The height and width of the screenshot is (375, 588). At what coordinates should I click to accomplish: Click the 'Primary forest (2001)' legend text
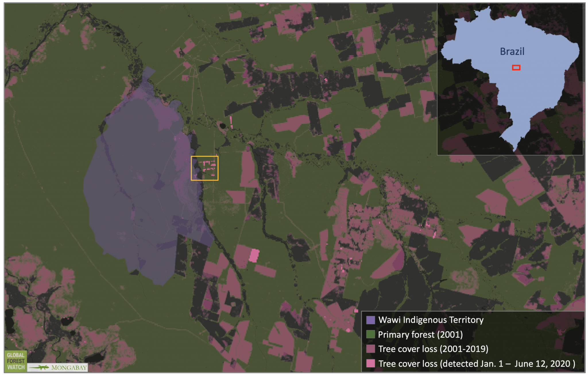(420, 334)
